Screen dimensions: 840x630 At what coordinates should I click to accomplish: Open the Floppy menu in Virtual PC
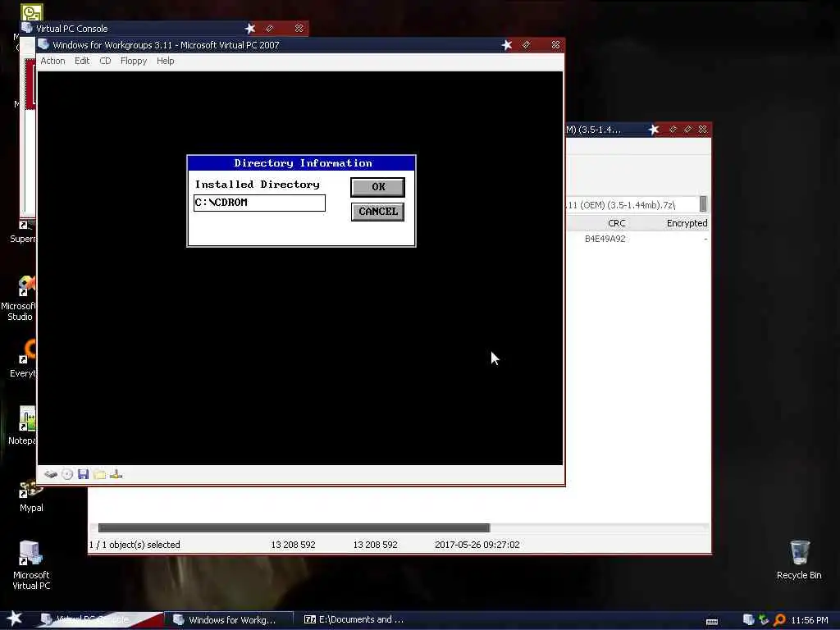coord(134,61)
